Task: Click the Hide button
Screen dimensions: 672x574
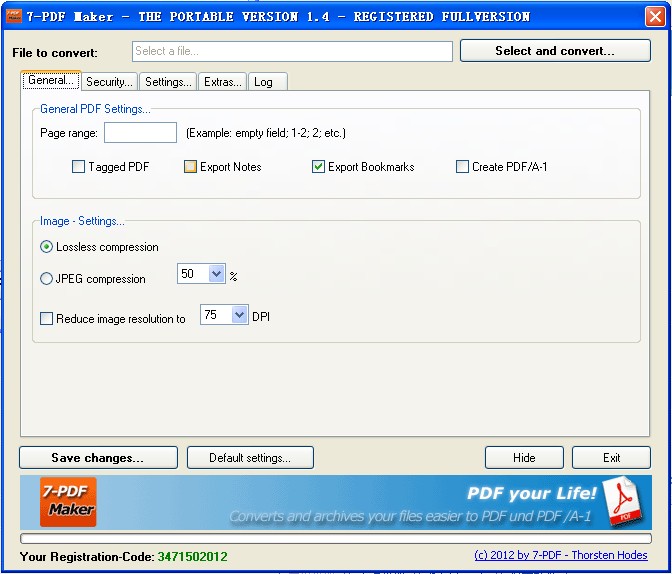Action: [x=524, y=457]
